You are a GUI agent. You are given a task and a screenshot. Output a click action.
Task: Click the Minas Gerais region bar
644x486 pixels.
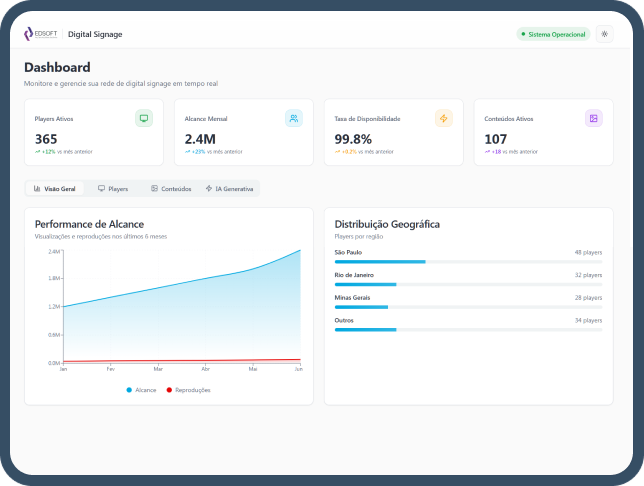[x=468, y=307]
